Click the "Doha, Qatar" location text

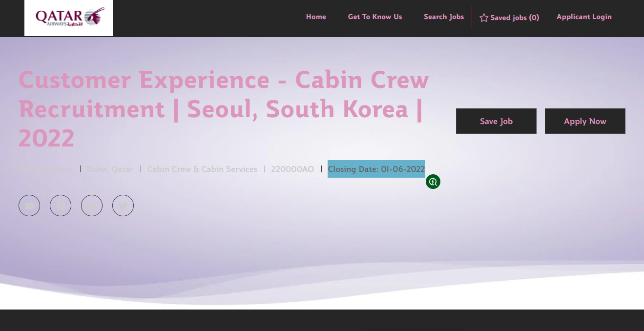pos(110,169)
